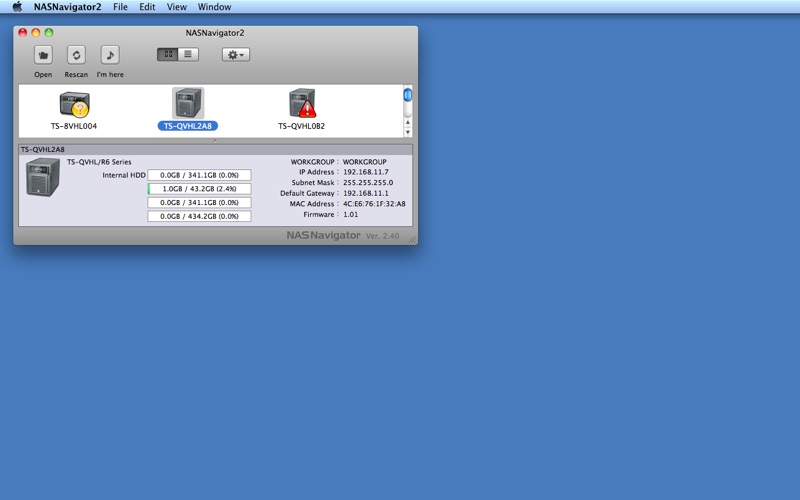Click the TS-8VHL004 label
The height and width of the screenshot is (500, 800).
tap(74, 126)
